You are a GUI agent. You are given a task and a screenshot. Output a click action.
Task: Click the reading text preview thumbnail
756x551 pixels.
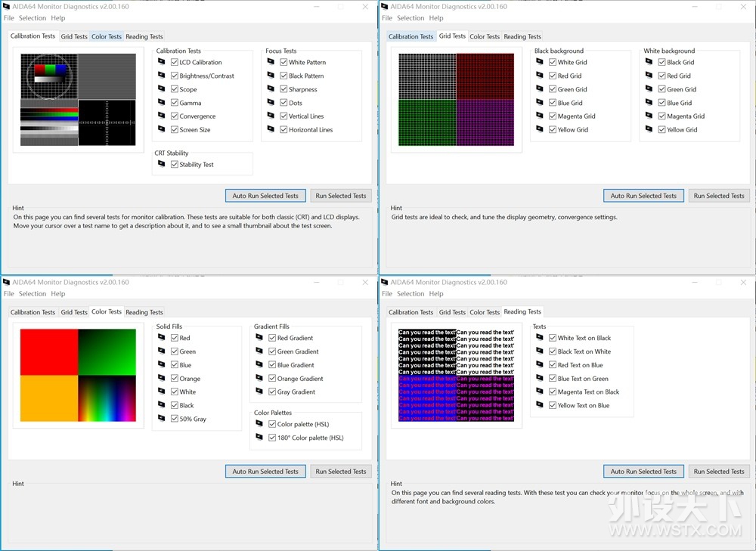[456, 375]
